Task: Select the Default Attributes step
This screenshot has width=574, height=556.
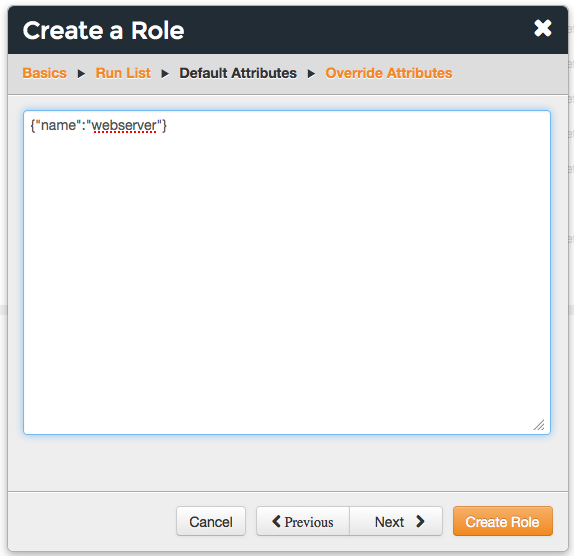Action: [238, 73]
